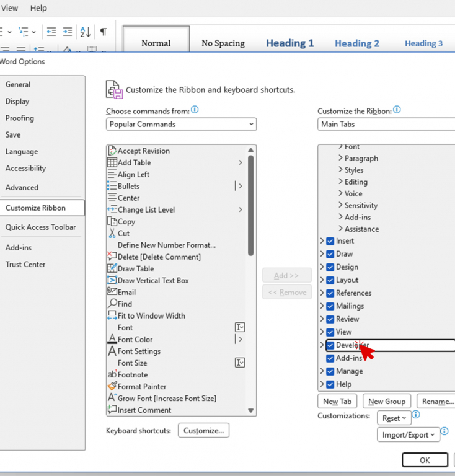Select the Font Settings command icon
The image size is (455, 476).
[x=112, y=351]
